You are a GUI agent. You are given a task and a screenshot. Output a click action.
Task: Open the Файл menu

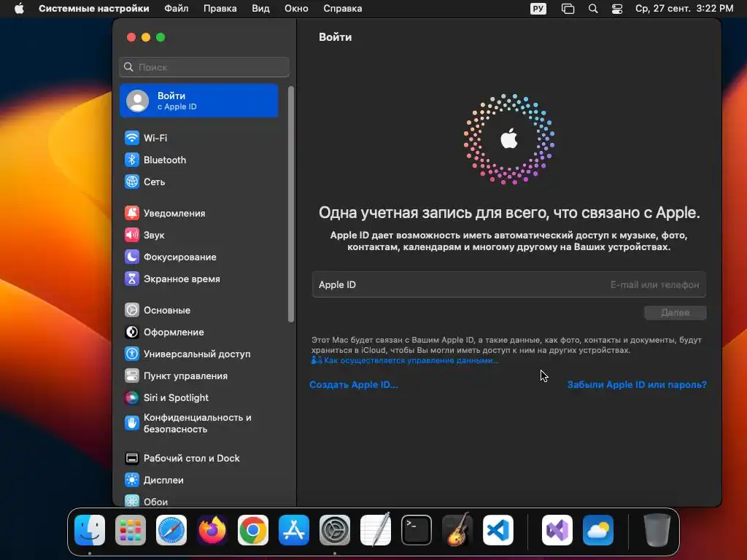(177, 9)
